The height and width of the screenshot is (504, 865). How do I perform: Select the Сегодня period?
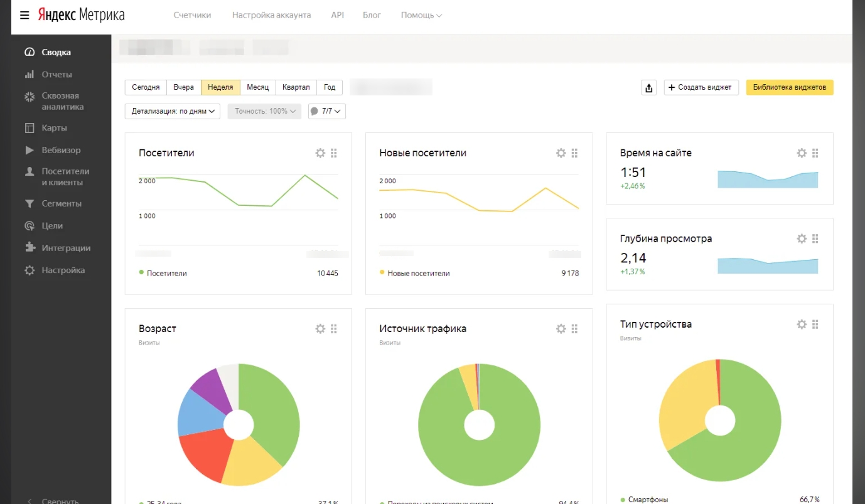click(146, 88)
